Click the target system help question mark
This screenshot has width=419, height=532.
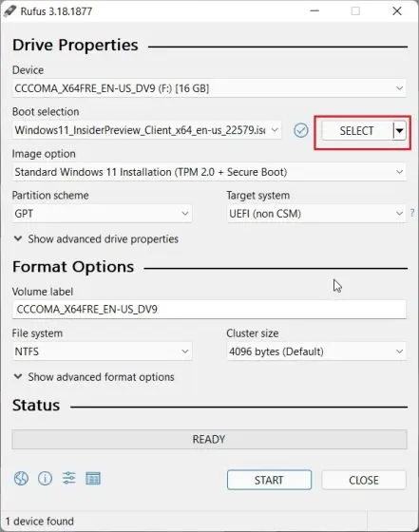coord(412,213)
